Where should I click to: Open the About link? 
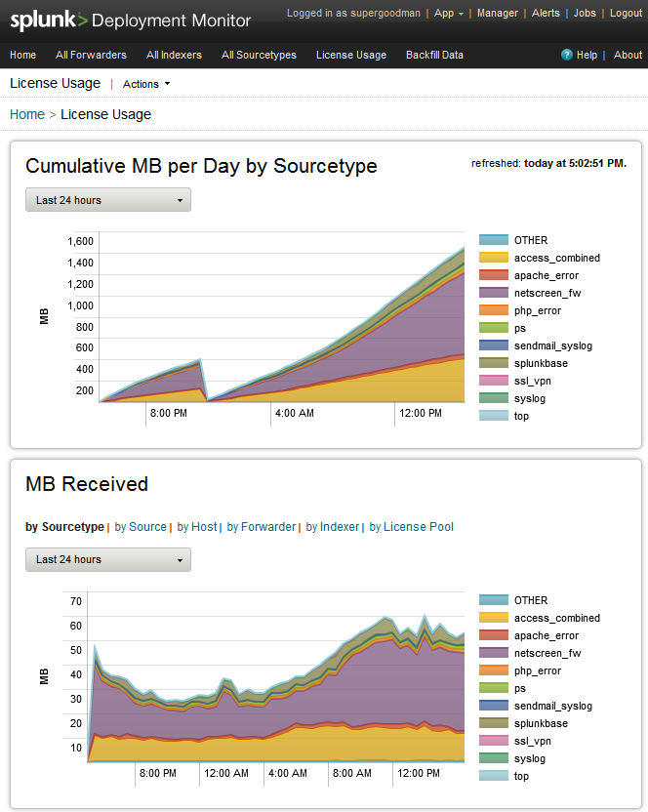[628, 55]
